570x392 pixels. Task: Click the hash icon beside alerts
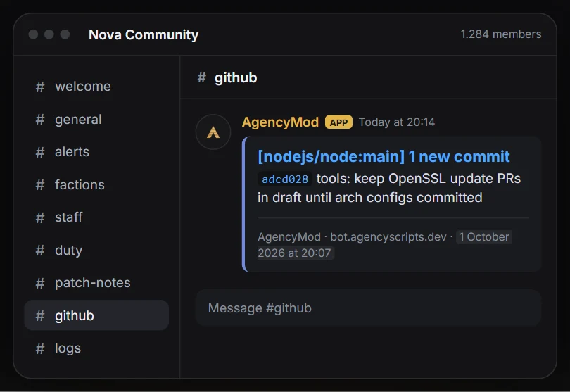(x=40, y=152)
